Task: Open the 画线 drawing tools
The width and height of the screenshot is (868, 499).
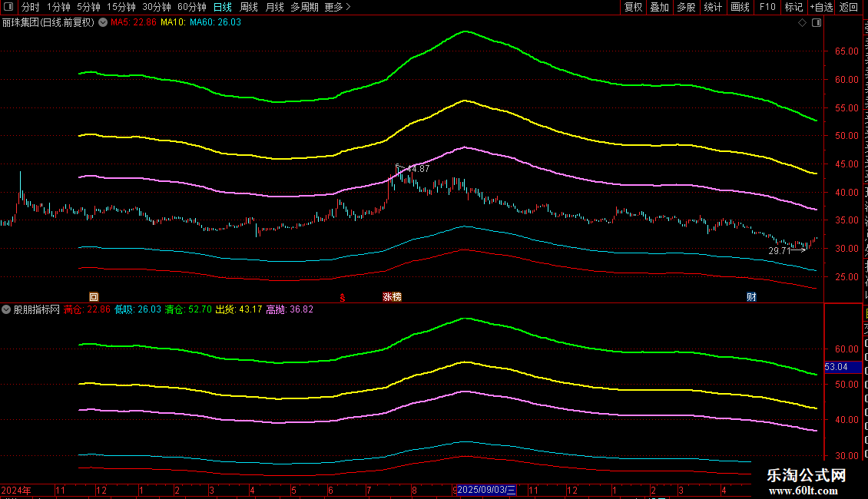Action: click(740, 7)
